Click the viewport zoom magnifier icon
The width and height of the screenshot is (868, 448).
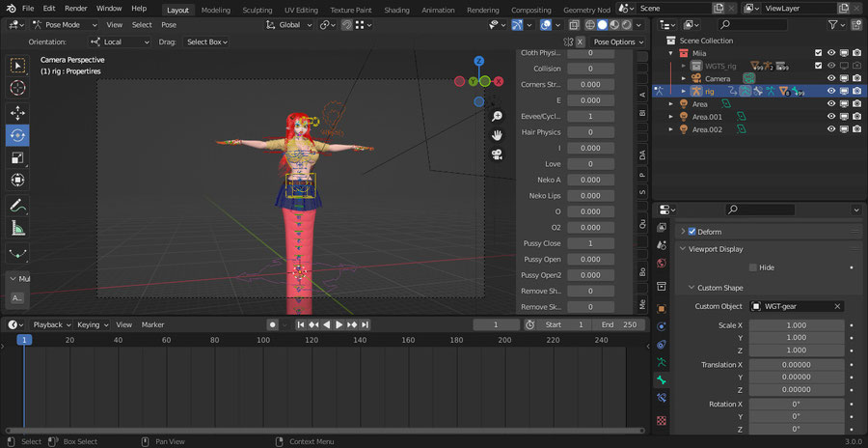click(497, 116)
